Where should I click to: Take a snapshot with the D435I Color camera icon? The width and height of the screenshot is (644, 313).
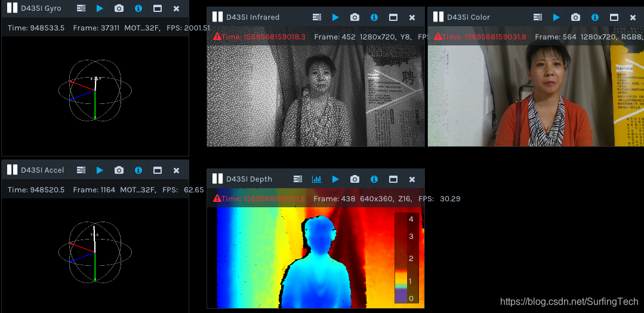pyautogui.click(x=576, y=17)
